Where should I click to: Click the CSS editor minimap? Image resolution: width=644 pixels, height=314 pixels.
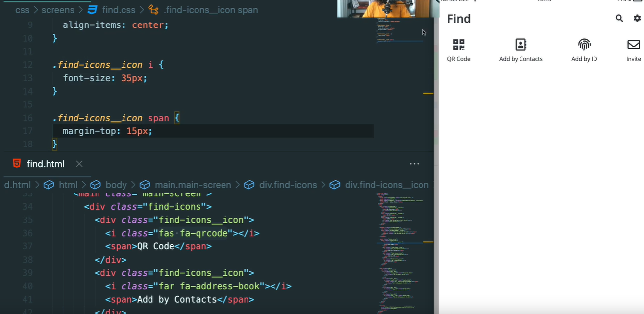(x=399, y=29)
